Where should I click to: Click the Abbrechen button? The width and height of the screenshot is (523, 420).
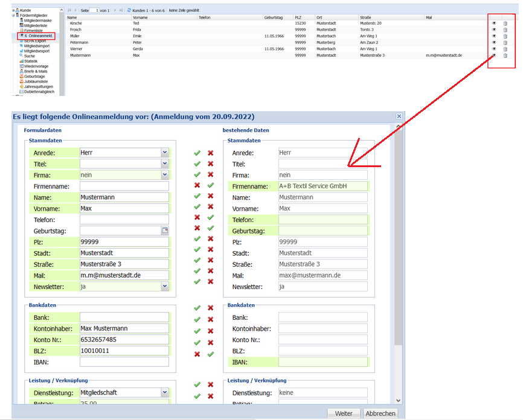pyautogui.click(x=380, y=413)
